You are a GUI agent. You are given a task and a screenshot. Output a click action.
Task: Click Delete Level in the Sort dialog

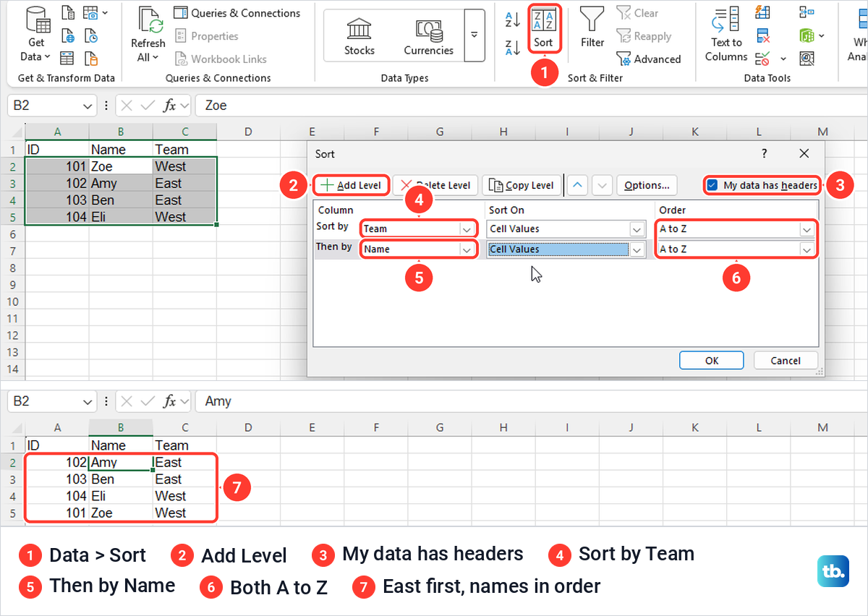pos(436,185)
